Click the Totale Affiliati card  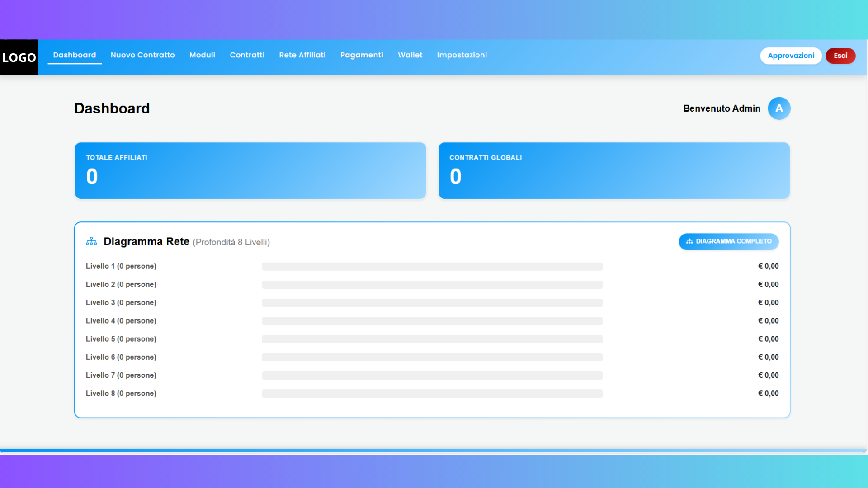pyautogui.click(x=250, y=171)
